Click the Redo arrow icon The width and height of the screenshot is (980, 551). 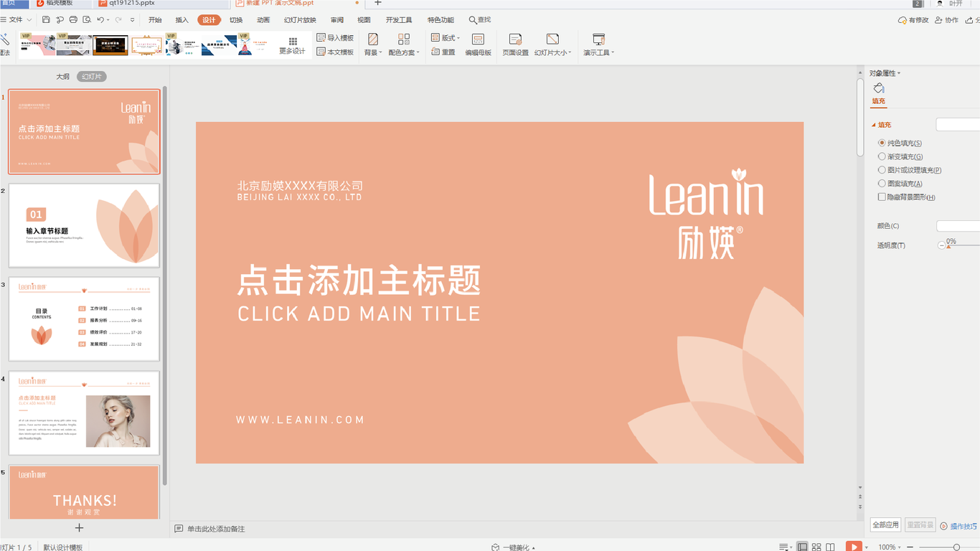(x=118, y=20)
